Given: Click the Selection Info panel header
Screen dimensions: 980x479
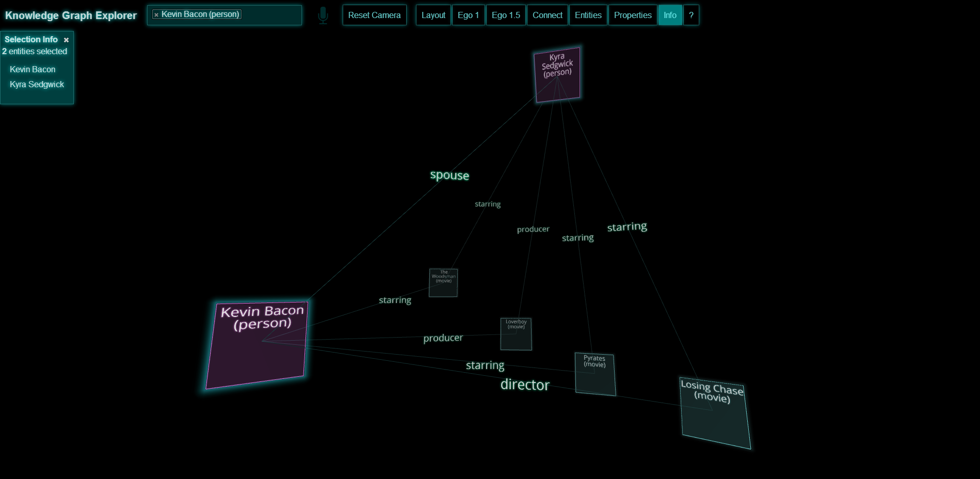Looking at the screenshot, I should coord(31,39).
